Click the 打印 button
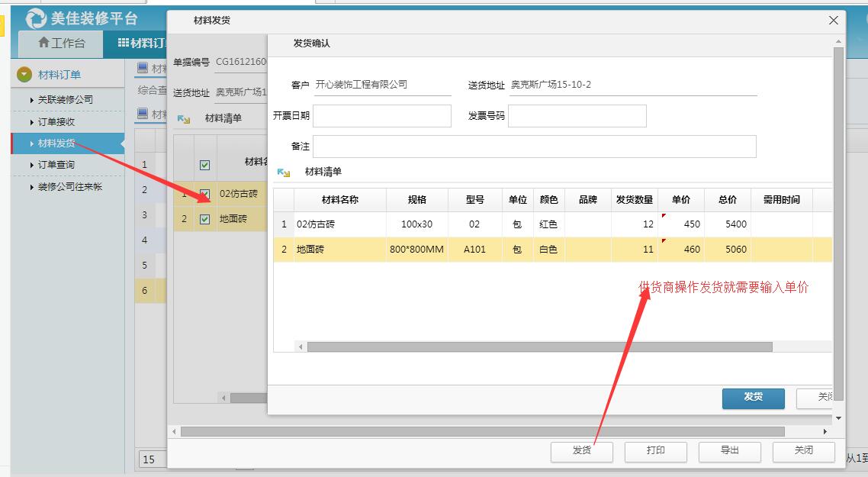Viewport: 868px width, 477px height. coord(655,451)
